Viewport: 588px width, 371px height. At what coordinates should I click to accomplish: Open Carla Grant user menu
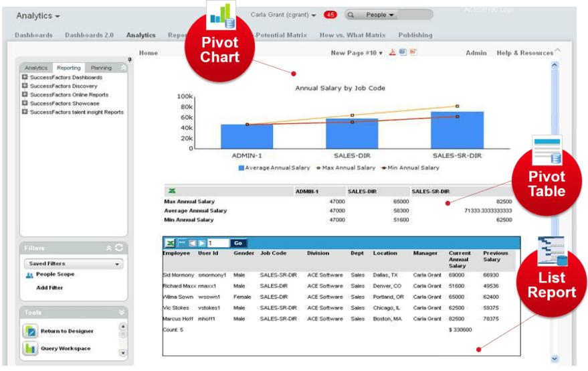point(283,15)
